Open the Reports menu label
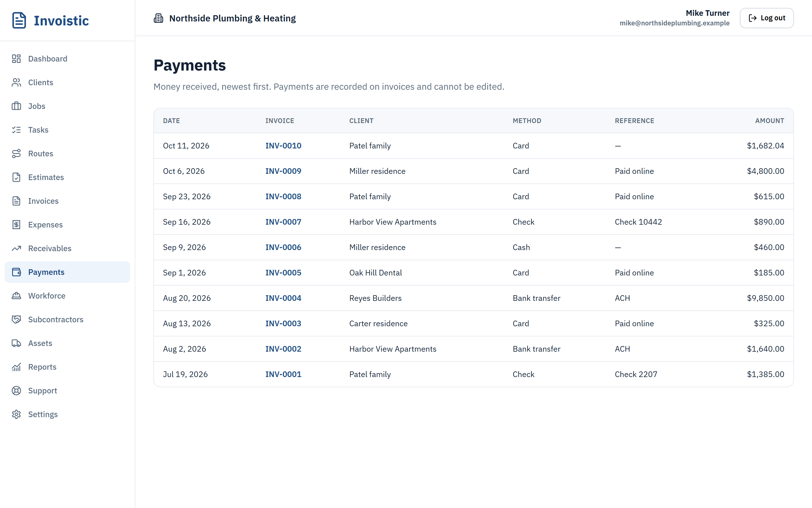The height and width of the screenshot is (508, 812). pyautogui.click(x=42, y=367)
